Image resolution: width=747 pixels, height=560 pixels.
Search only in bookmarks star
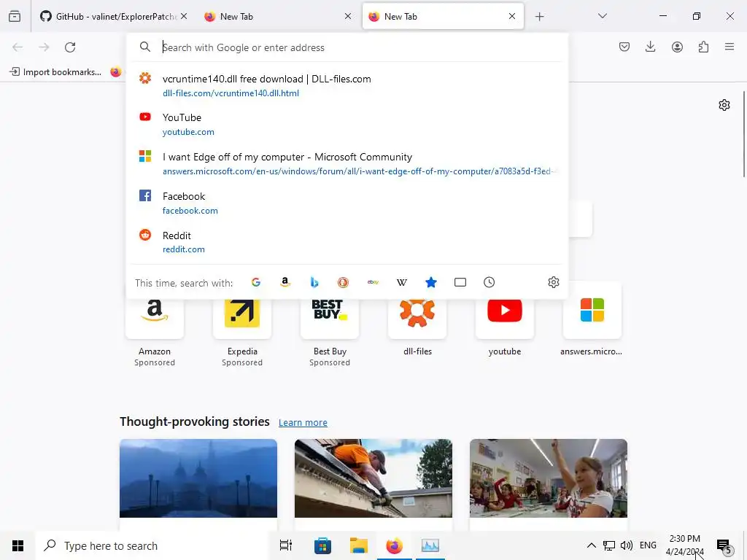[x=430, y=282]
